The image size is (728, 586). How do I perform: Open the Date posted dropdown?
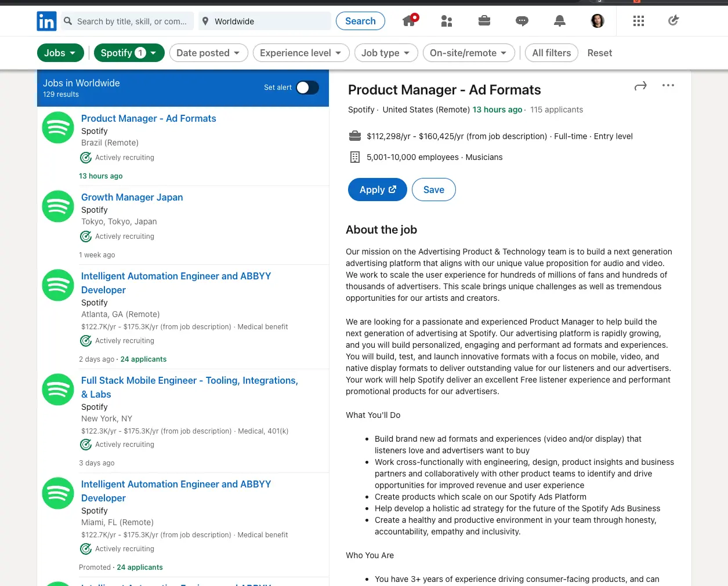tap(209, 53)
